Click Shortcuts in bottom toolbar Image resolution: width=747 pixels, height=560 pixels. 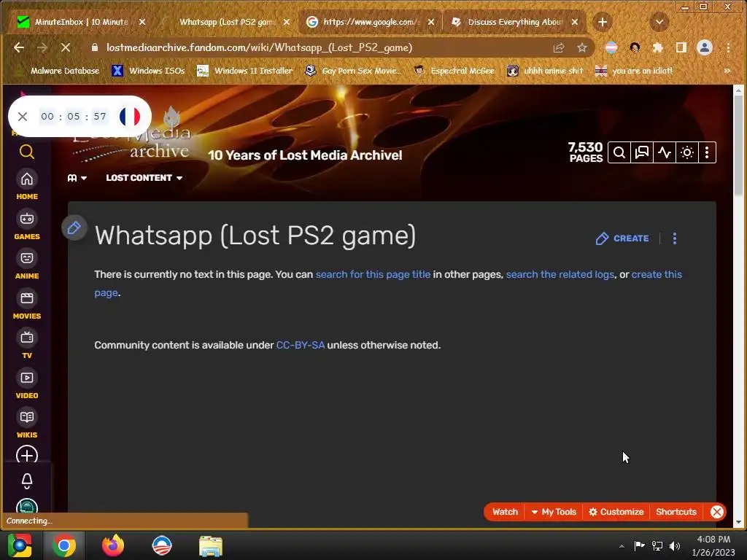(676, 512)
